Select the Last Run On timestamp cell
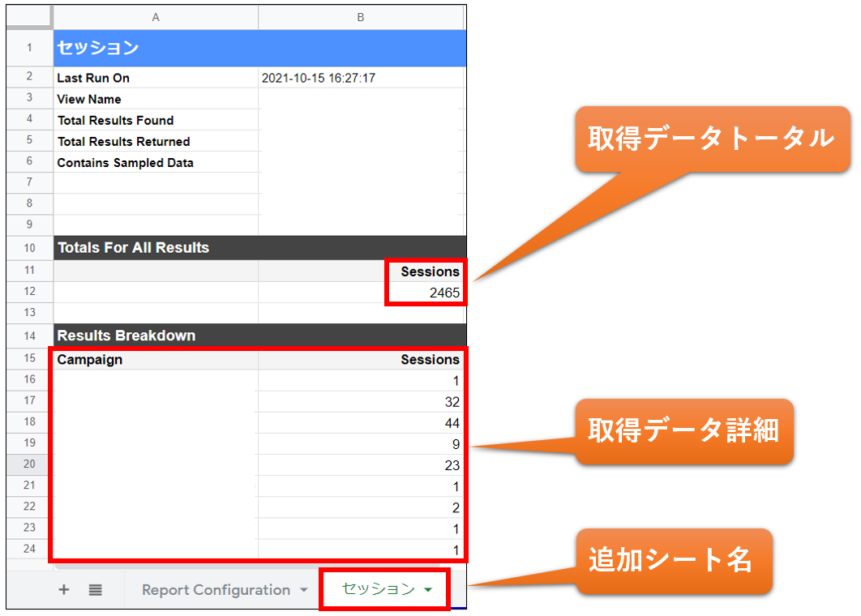861x616 pixels. click(362, 78)
